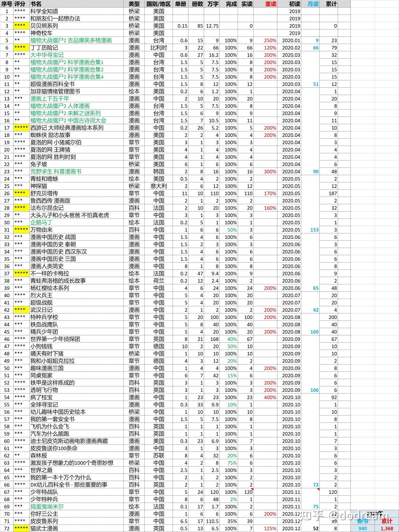The image size is (399, 532).
Task: Select the "初读" column header
Action: coord(294,4)
